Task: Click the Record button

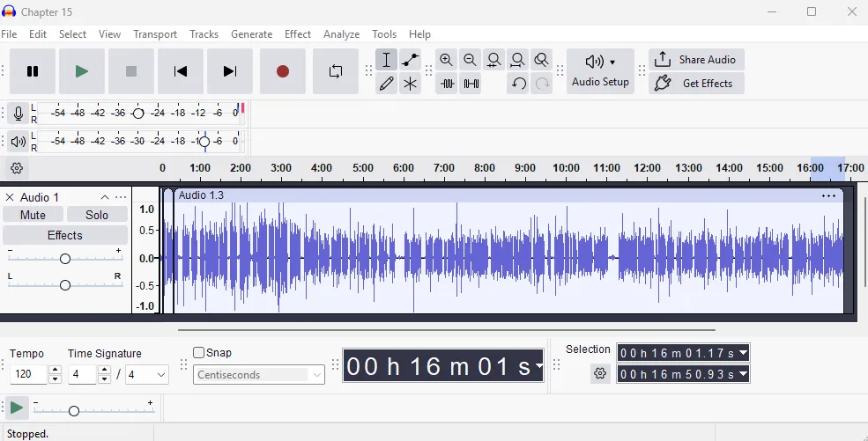Action: (x=283, y=71)
